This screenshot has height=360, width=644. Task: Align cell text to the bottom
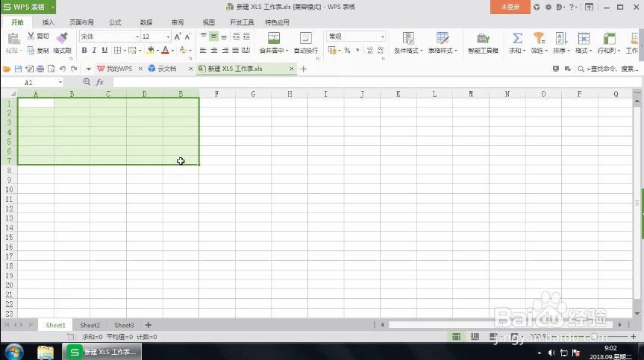click(x=224, y=37)
